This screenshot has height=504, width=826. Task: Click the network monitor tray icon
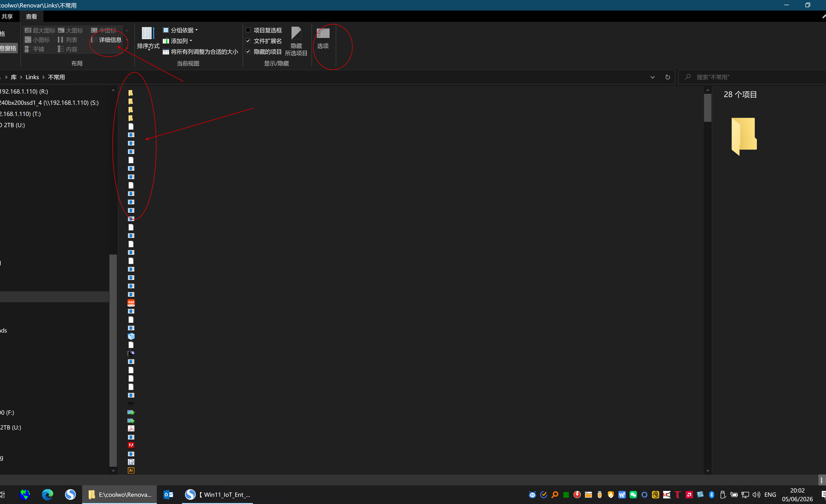coord(745,495)
